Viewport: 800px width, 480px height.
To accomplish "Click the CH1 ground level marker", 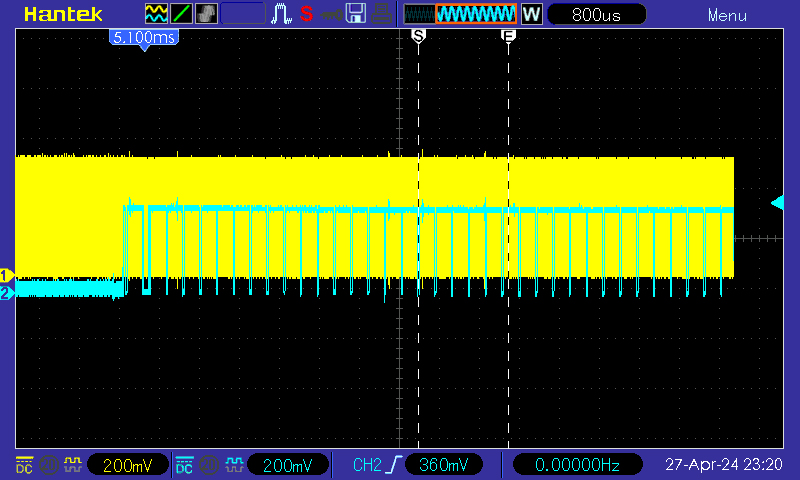I will [7, 275].
